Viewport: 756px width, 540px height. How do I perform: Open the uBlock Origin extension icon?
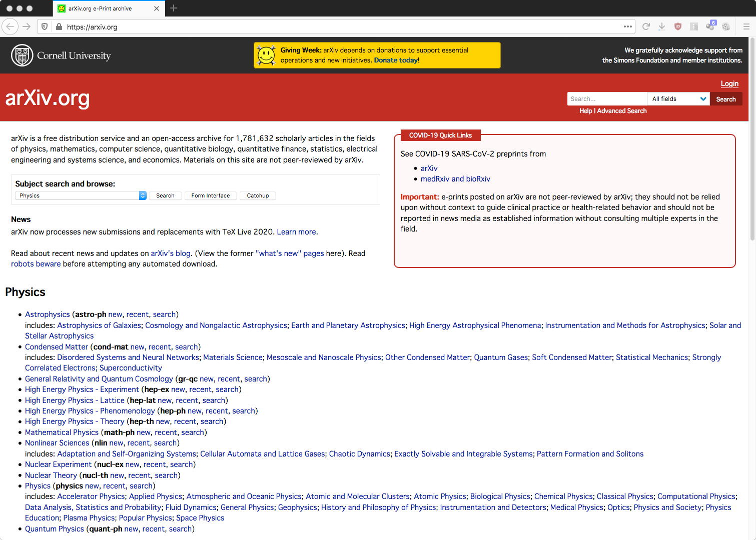(678, 26)
